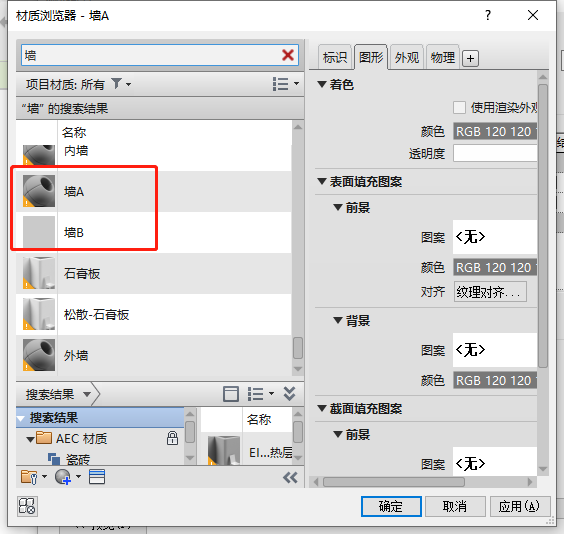The image size is (564, 534).
Task: Select the 搜索结果 tree node
Action: click(100, 417)
